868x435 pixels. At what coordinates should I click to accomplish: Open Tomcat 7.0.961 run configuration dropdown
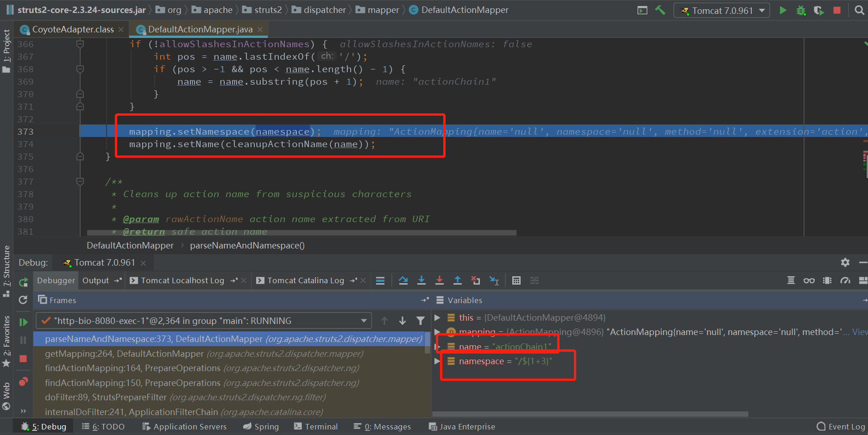721,10
